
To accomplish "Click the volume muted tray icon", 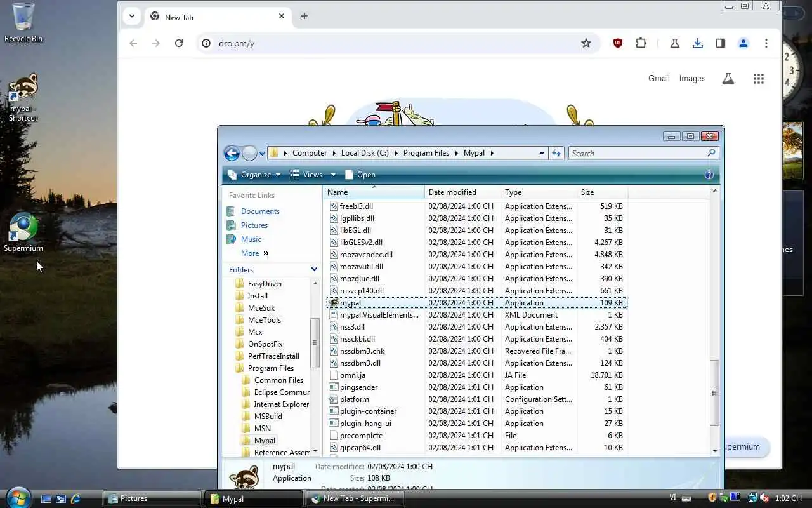I will click(764, 498).
